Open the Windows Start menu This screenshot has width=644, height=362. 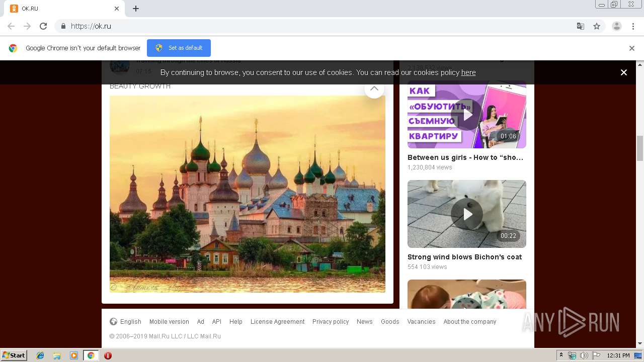[14, 355]
